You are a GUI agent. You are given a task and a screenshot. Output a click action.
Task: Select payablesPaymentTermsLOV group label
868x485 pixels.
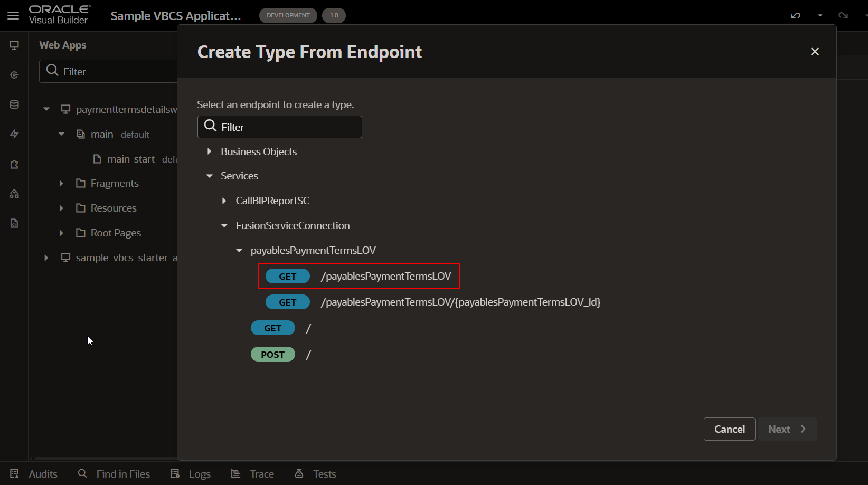click(x=313, y=250)
